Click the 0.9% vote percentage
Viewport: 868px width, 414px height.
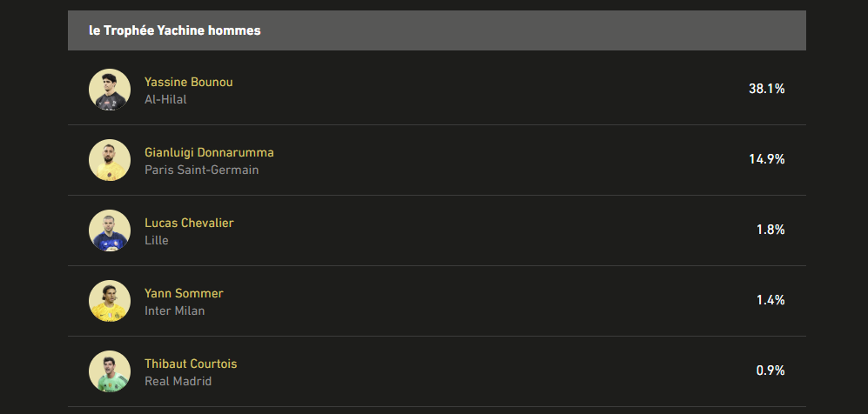pos(770,371)
